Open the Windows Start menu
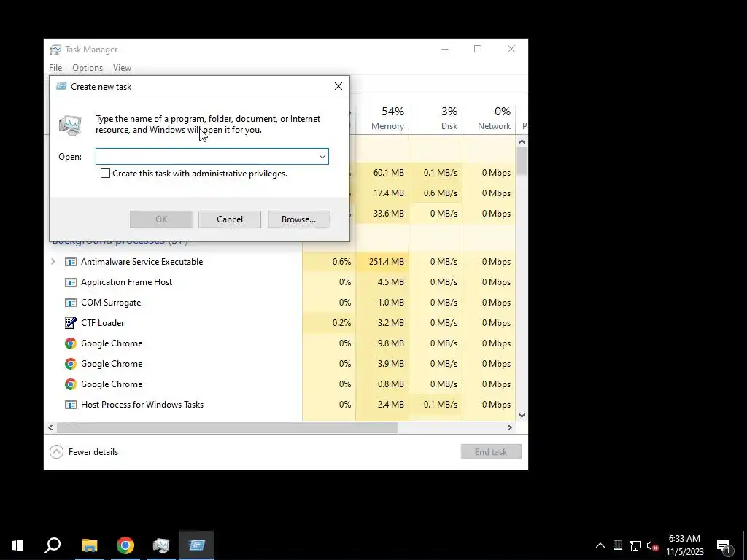This screenshot has width=747, height=560. pyautogui.click(x=18, y=545)
